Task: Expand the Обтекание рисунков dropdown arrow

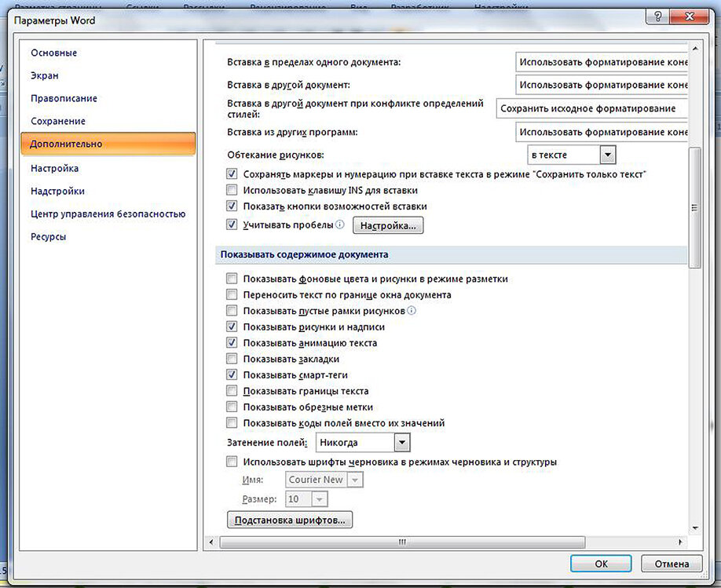Action: (607, 155)
